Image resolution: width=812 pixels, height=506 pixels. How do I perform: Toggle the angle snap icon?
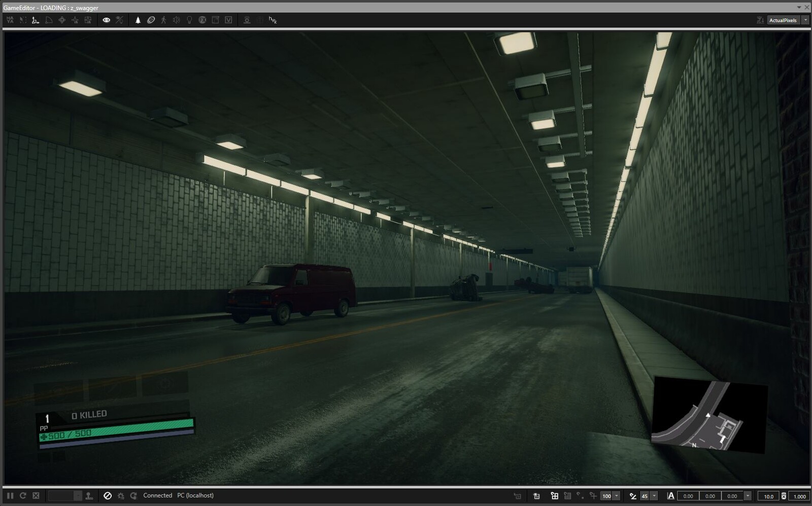(633, 496)
